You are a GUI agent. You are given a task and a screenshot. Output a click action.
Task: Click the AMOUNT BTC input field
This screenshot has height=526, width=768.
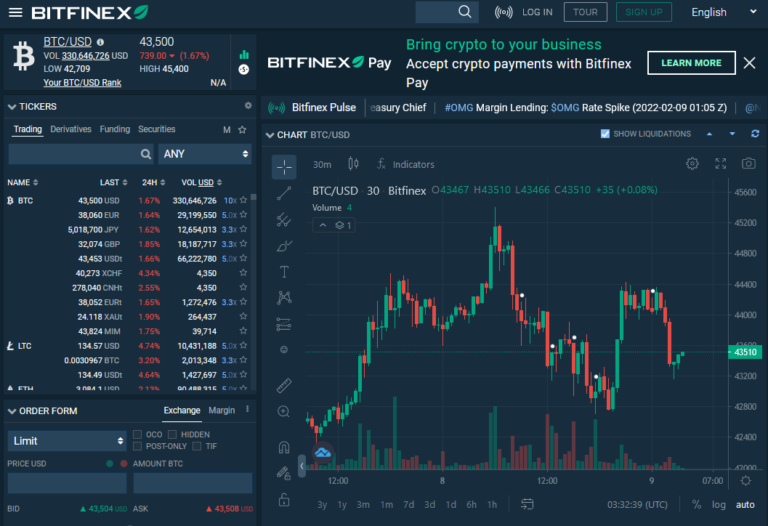tap(192, 483)
